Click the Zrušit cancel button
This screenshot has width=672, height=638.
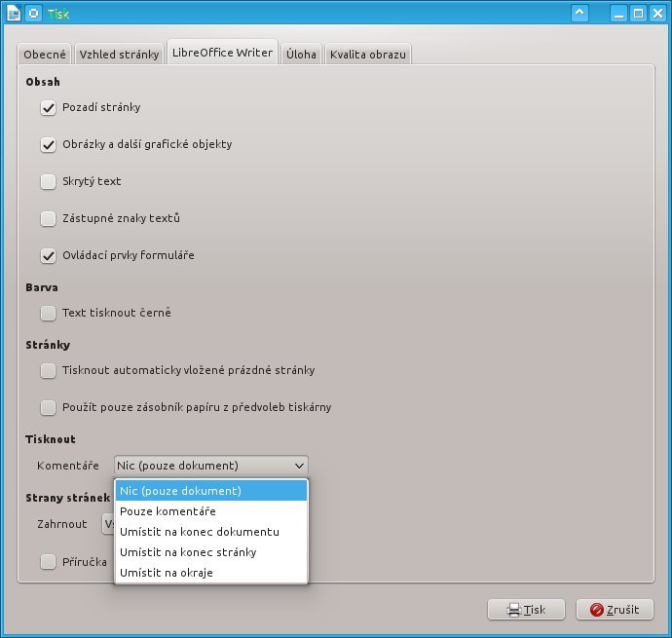pyautogui.click(x=615, y=610)
